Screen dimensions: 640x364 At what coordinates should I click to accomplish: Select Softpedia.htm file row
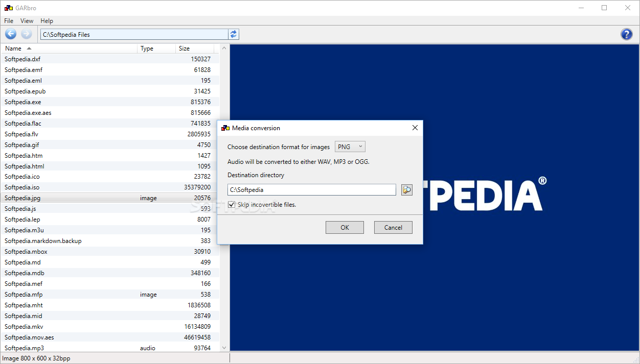point(110,156)
